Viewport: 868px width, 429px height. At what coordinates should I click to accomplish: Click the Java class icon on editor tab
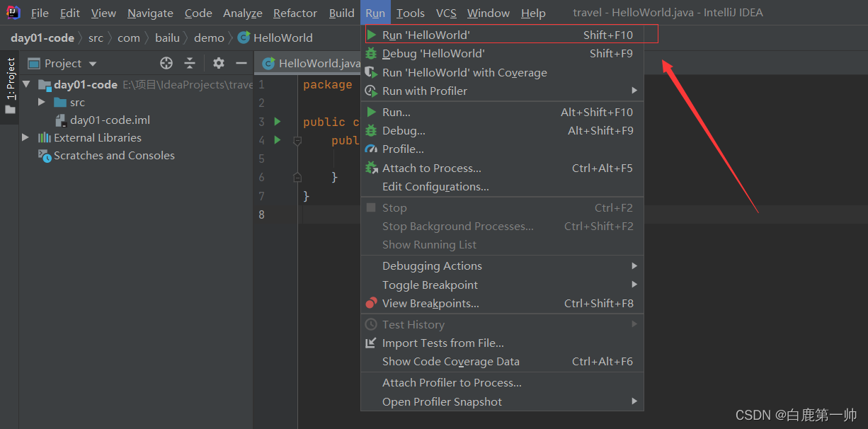tap(269, 64)
